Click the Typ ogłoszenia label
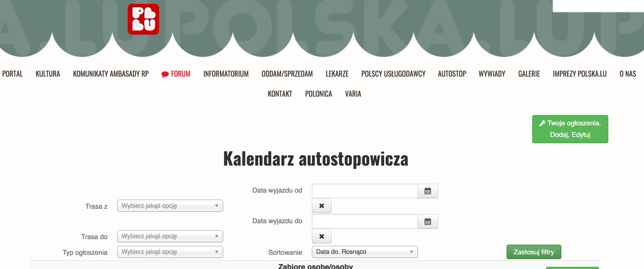The height and width of the screenshot is (269, 644). pyautogui.click(x=85, y=253)
